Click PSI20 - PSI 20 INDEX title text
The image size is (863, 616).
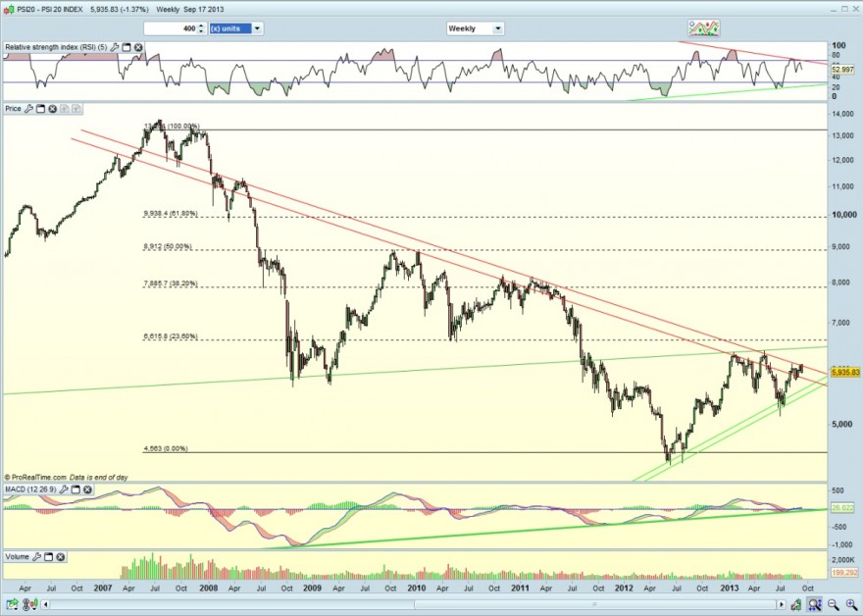tap(51, 10)
